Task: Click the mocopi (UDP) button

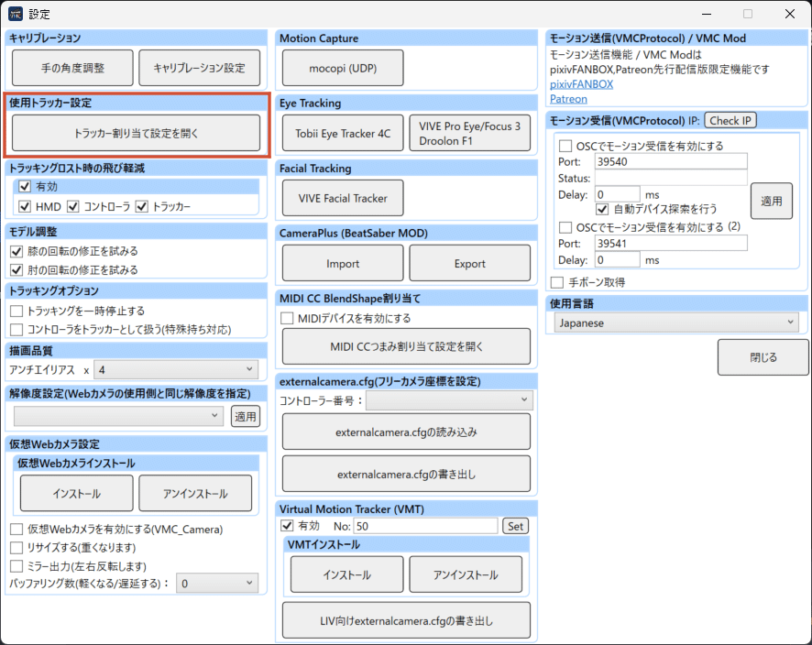Action: click(343, 68)
